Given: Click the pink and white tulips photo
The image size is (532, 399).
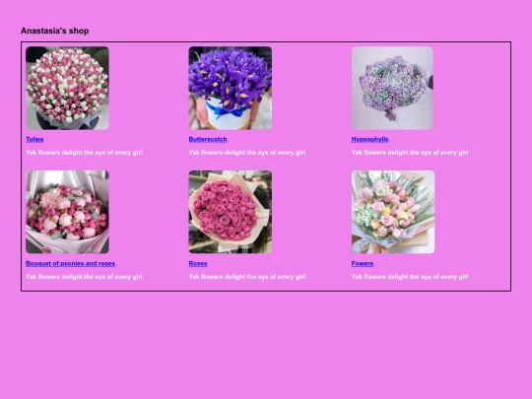Looking at the screenshot, I should pos(67,89).
